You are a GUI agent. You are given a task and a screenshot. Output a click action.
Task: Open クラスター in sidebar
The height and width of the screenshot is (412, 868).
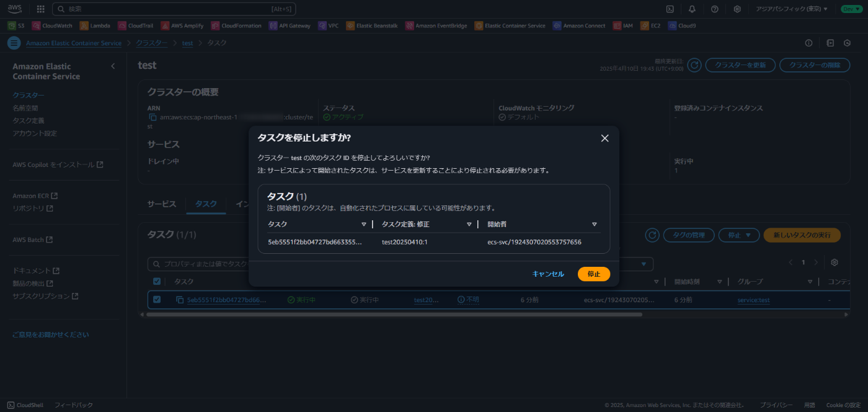(29, 95)
